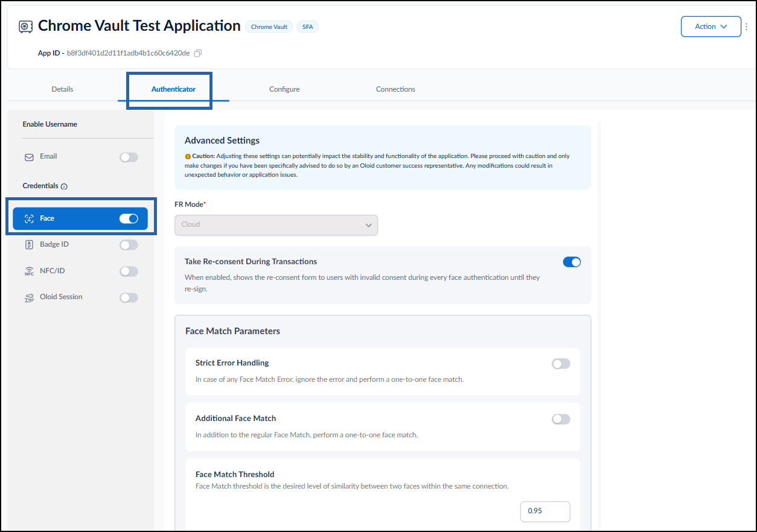Copy the App ID with copy icon
This screenshot has height=532, width=757.
[198, 53]
